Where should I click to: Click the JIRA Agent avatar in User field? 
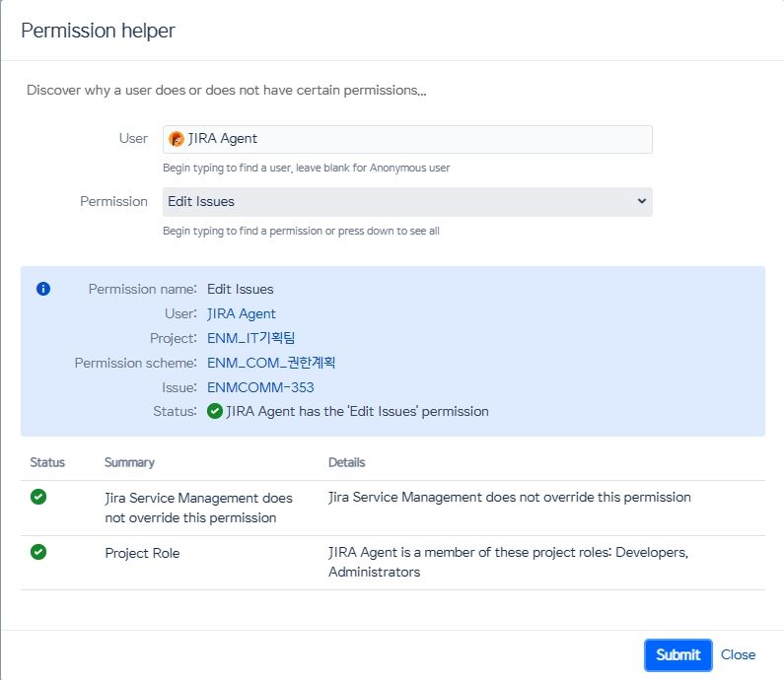(176, 138)
